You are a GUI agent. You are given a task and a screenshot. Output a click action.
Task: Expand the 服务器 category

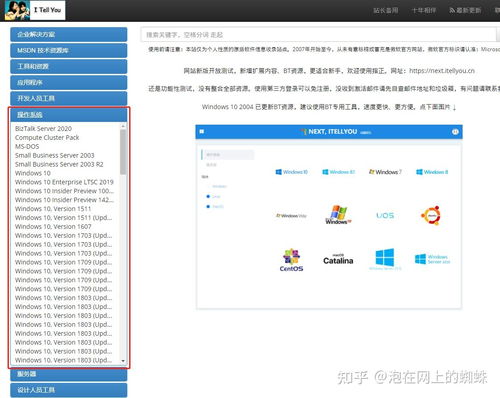(69, 374)
